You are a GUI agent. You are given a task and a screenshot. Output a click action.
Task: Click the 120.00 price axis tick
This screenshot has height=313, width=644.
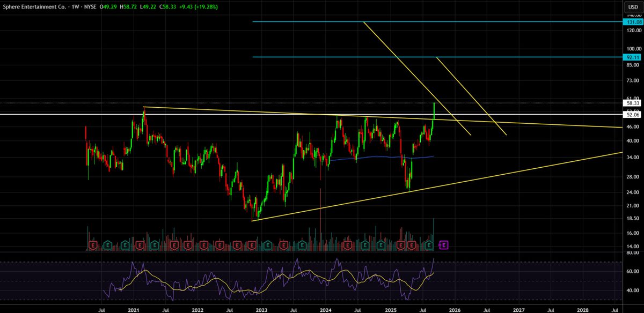tap(634, 31)
